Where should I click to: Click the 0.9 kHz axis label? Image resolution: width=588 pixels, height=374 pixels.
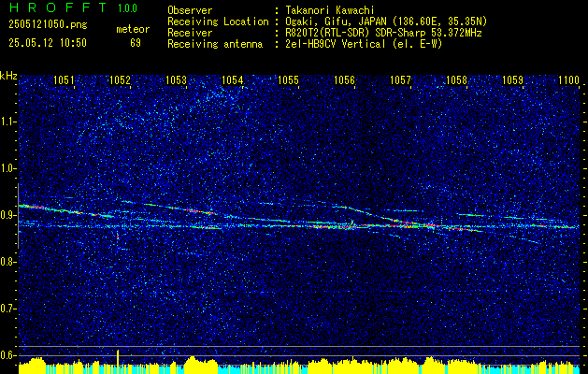tap(8, 215)
